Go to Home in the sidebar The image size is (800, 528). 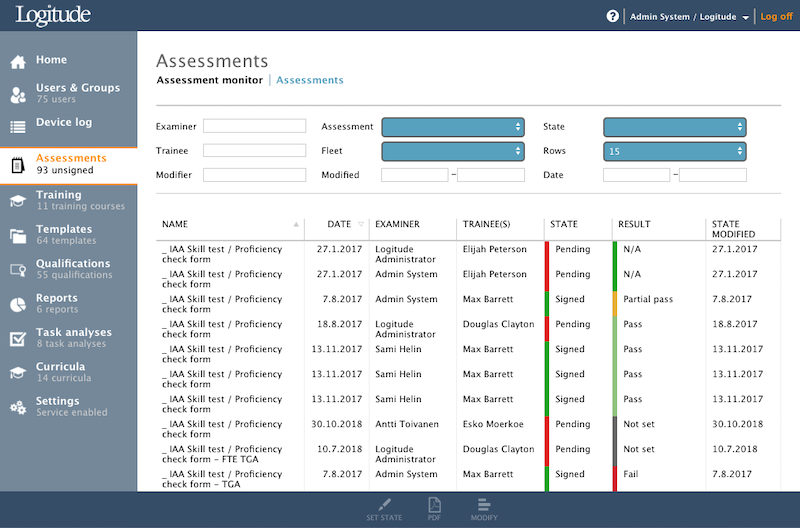tap(51, 60)
